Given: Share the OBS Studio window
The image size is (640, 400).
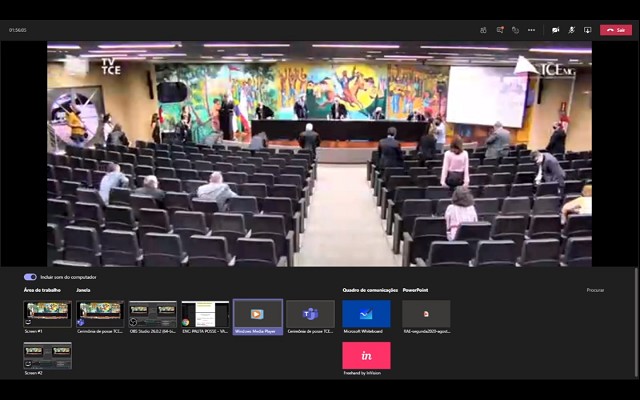Looking at the screenshot, I should 153,314.
